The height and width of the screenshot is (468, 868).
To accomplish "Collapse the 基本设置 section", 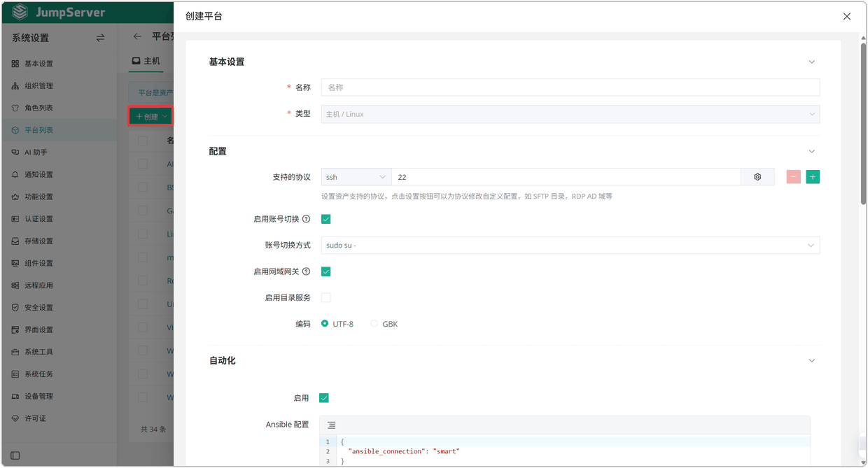I will pyautogui.click(x=812, y=62).
